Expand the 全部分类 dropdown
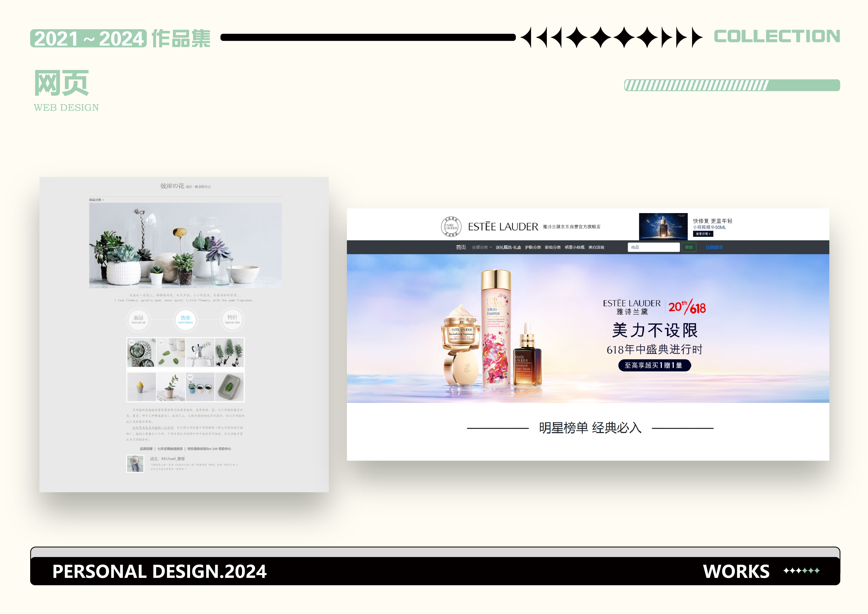868x614 pixels. (481, 247)
